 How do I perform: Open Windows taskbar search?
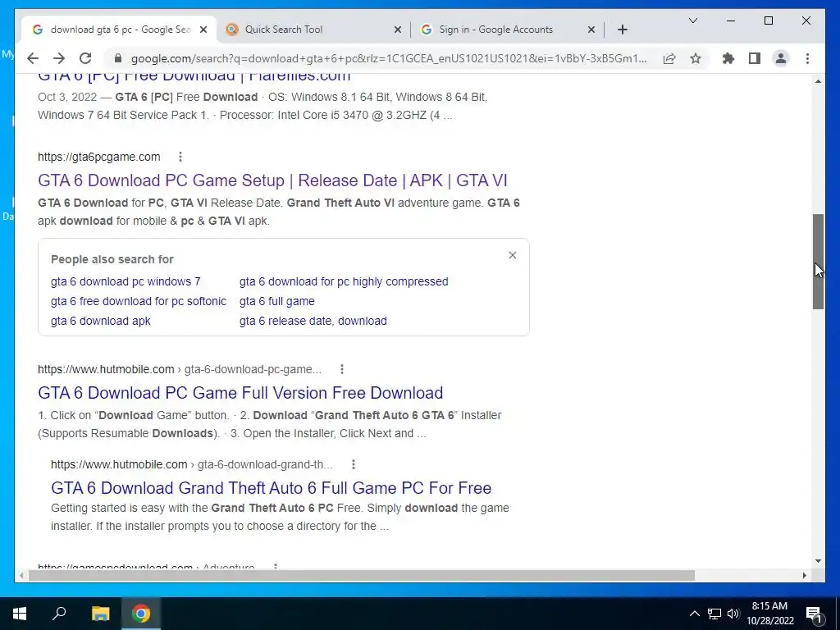[x=59, y=614]
